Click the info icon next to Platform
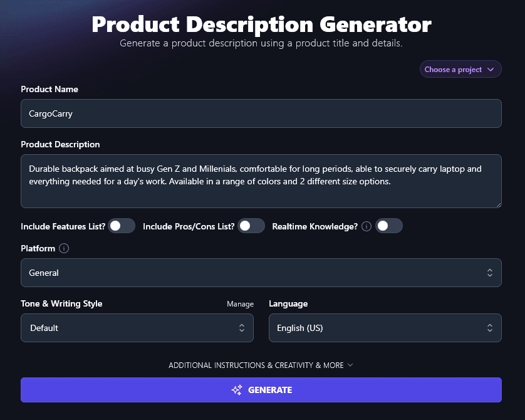The image size is (525, 420). tap(63, 248)
